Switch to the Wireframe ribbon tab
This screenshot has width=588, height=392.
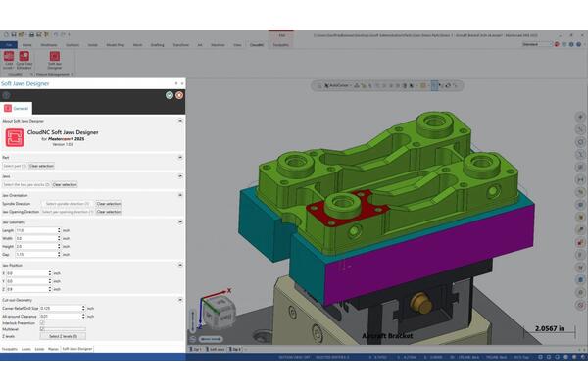click(x=49, y=45)
